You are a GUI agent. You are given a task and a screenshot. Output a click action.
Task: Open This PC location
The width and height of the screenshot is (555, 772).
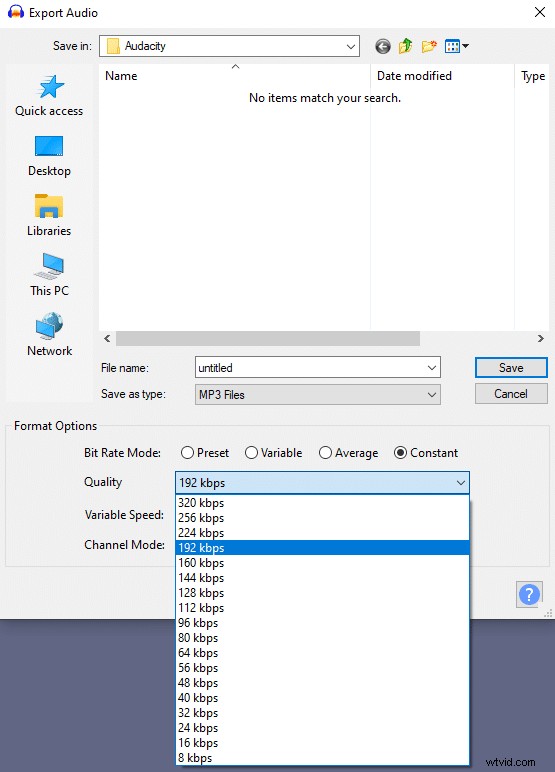(x=49, y=275)
